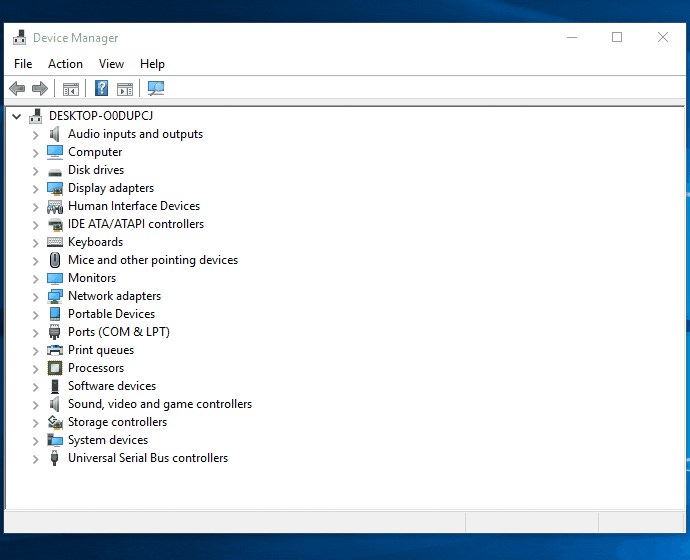Toggle the Show/Hide Console Tree icon
The height and width of the screenshot is (560, 690).
coord(70,89)
